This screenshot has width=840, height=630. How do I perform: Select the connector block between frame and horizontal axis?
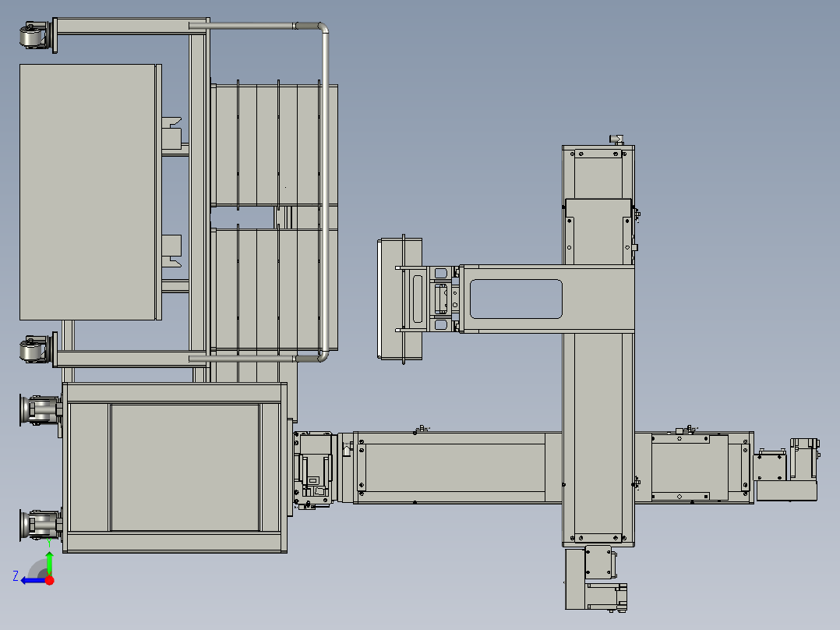coord(315,469)
